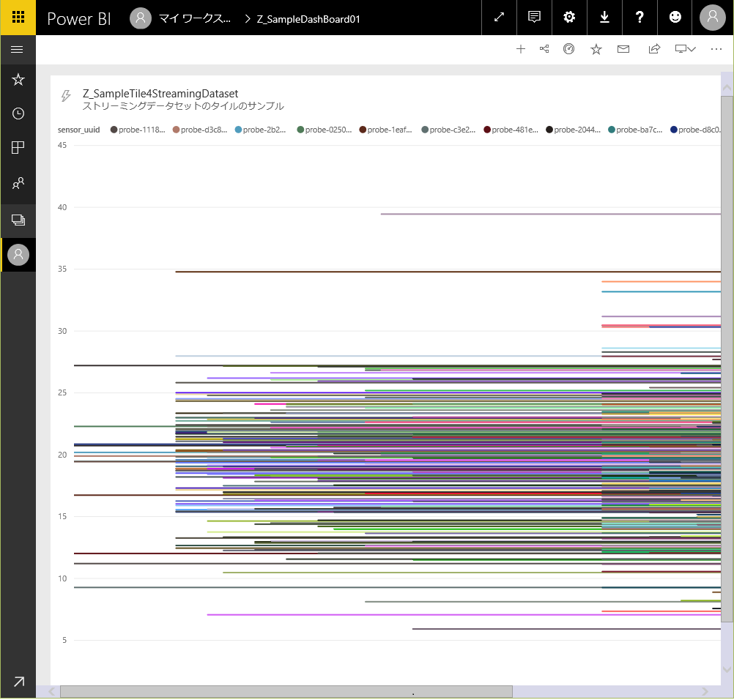Viewport: 734px width, 700px height.
Task: Click the horizontal scrollbar thumb
Action: 286,691
